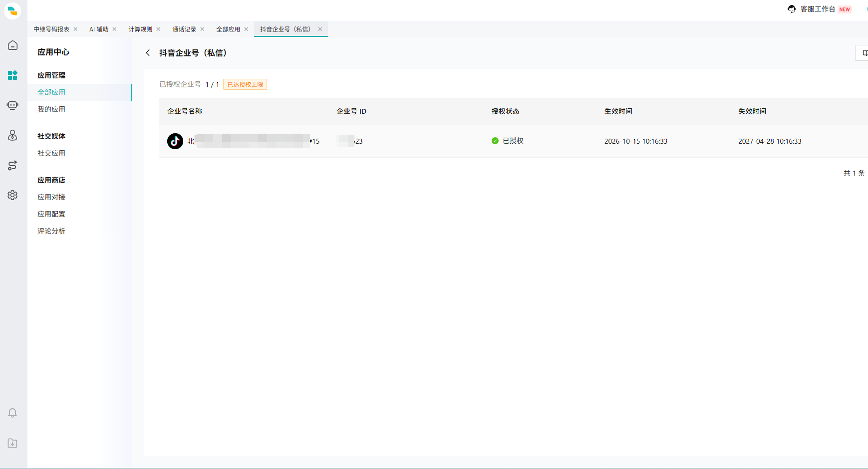This screenshot has width=868, height=469.
Task: Click the expiry time 2027-04-28 10:16:33
Action: point(770,141)
